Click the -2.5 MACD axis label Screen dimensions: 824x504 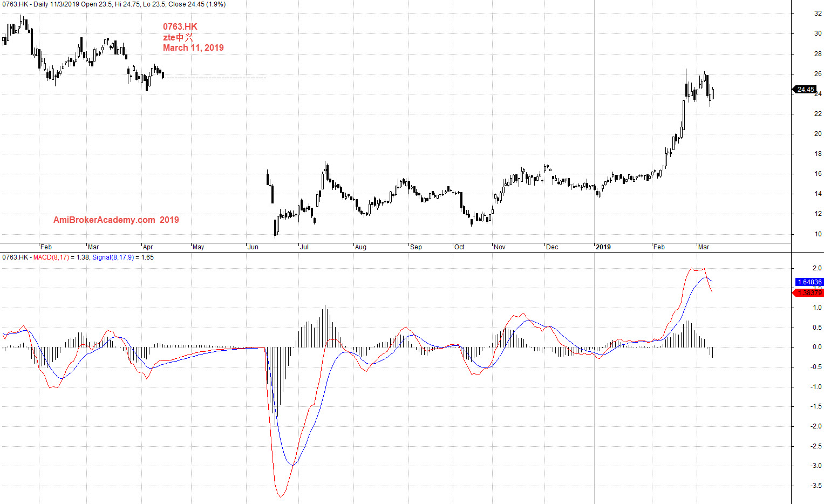[816, 446]
